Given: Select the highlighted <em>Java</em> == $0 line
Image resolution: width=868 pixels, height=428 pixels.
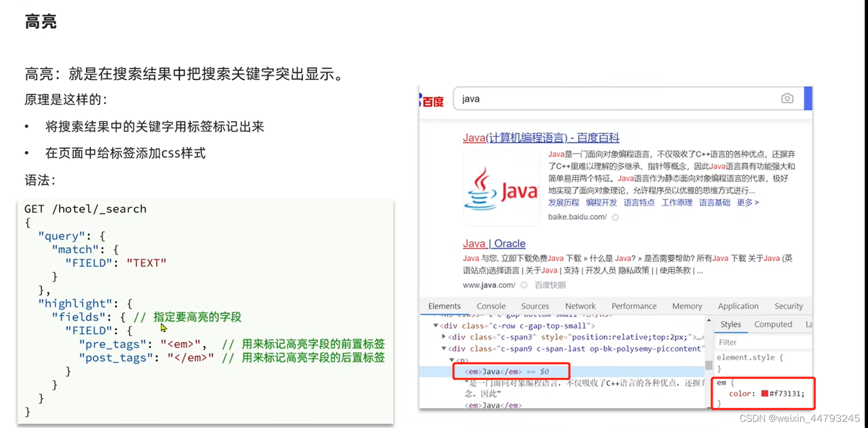Looking at the screenshot, I should 561,371.
